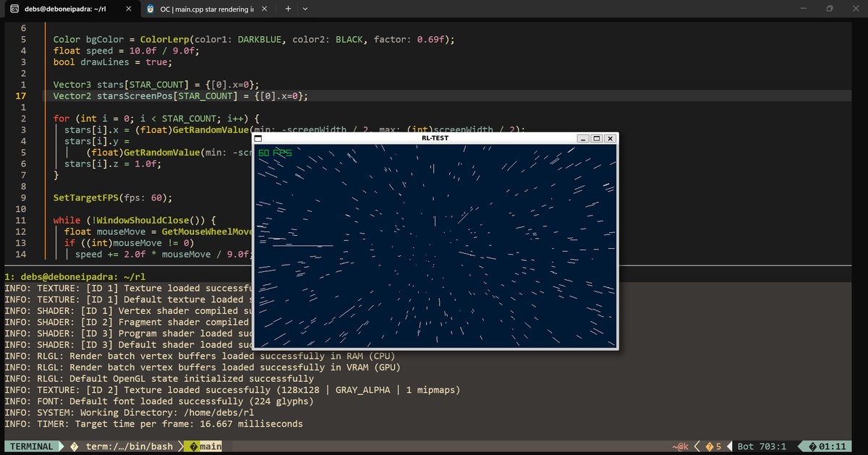Click the FONT: Default font loaded log line

[x=159, y=401]
